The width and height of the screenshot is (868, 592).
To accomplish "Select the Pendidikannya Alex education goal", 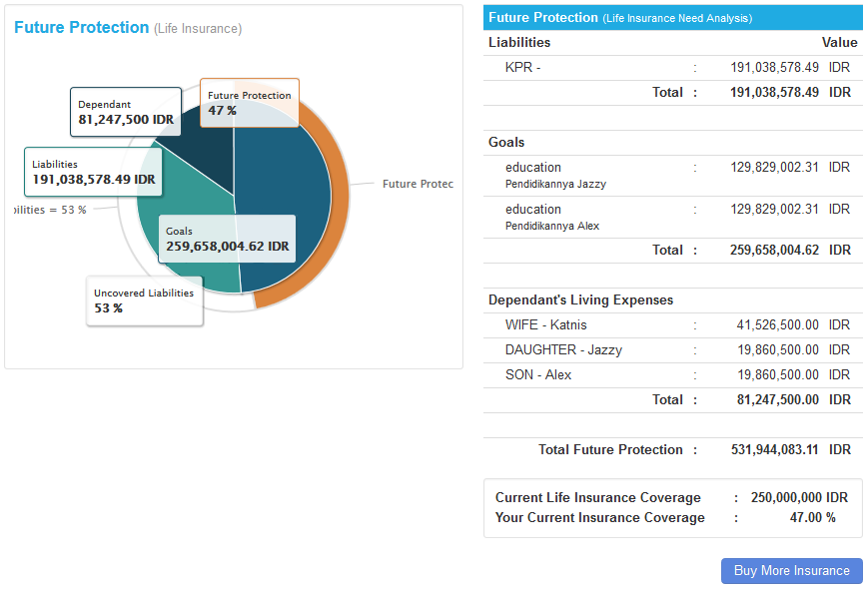I will [551, 218].
